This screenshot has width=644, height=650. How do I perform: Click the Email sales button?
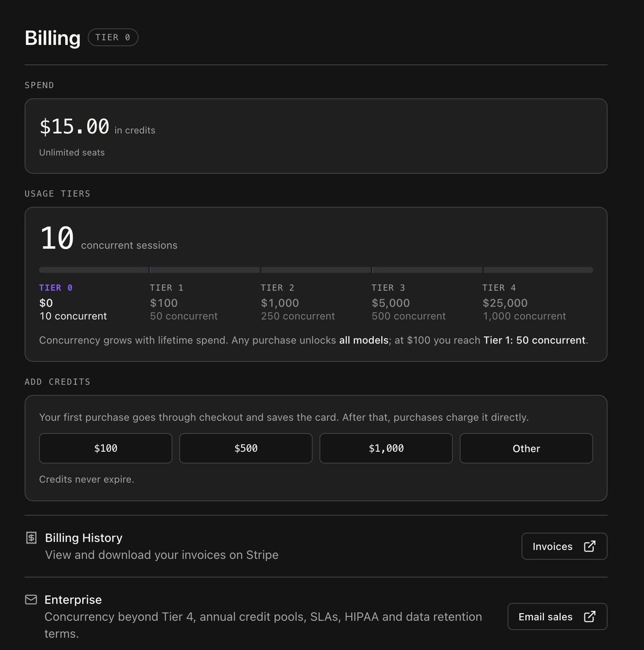557,616
